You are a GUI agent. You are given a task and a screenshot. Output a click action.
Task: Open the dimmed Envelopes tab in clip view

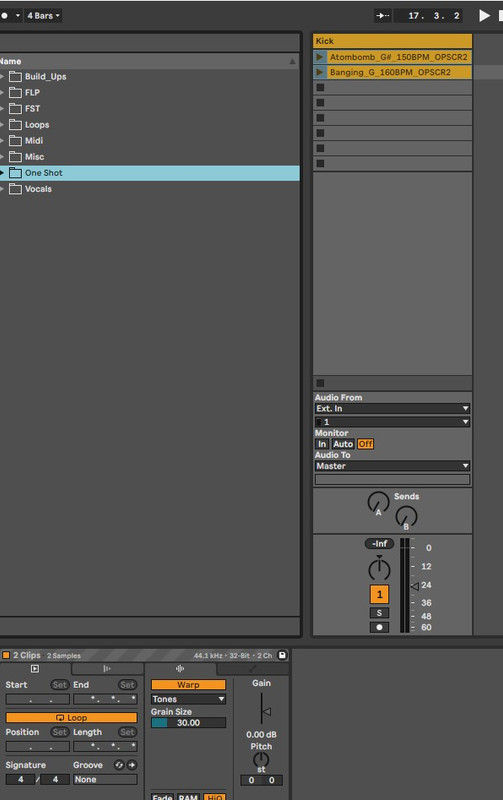[x=253, y=668]
